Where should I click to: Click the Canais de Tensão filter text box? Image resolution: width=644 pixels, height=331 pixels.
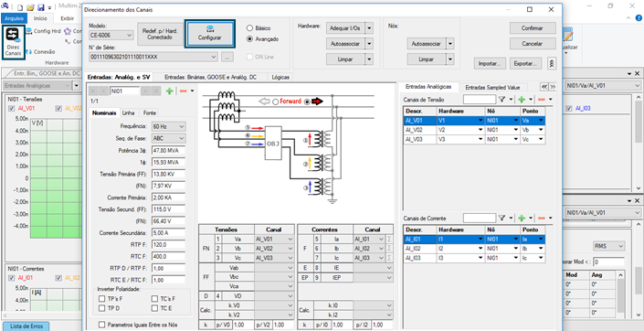coord(480,100)
